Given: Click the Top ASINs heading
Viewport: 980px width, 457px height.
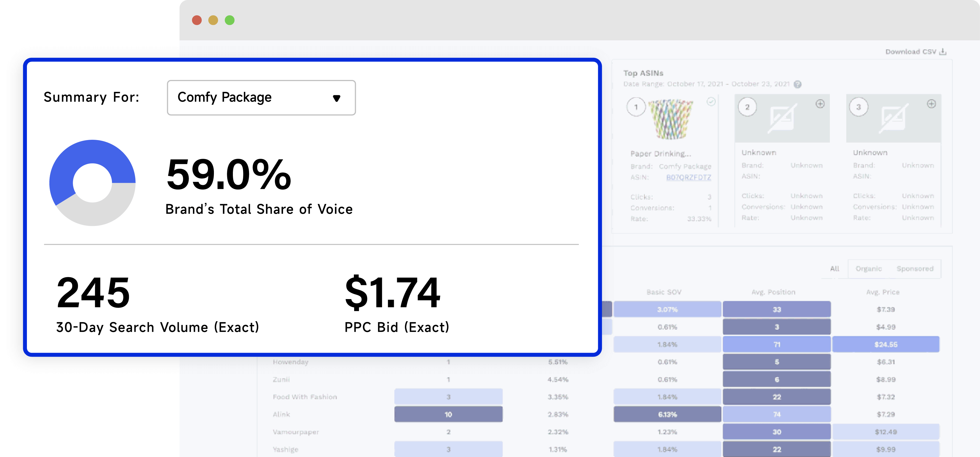Looking at the screenshot, I should click(x=643, y=73).
